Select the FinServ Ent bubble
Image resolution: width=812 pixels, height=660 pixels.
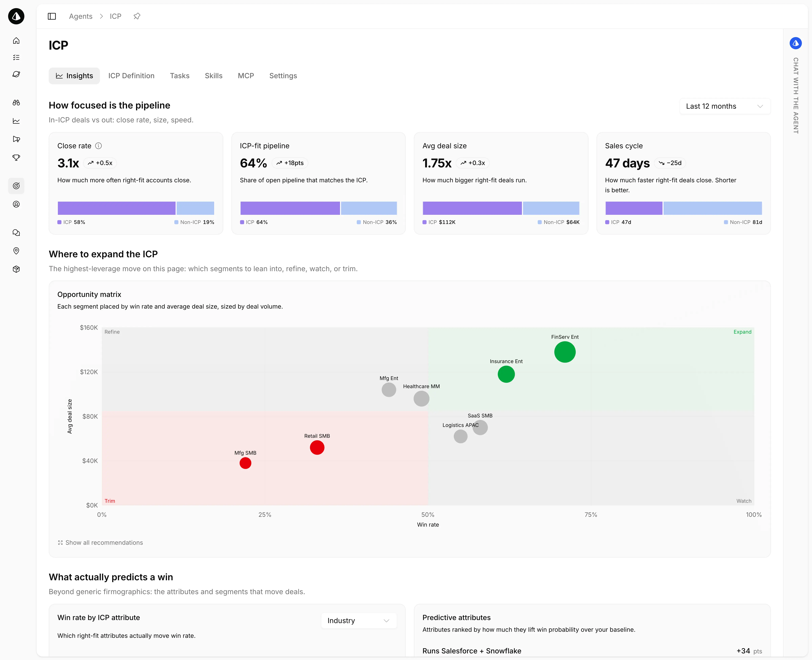tap(565, 352)
